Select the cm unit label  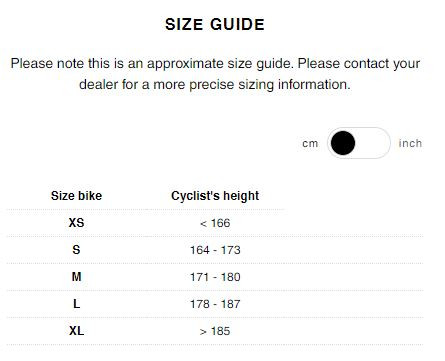(x=310, y=144)
